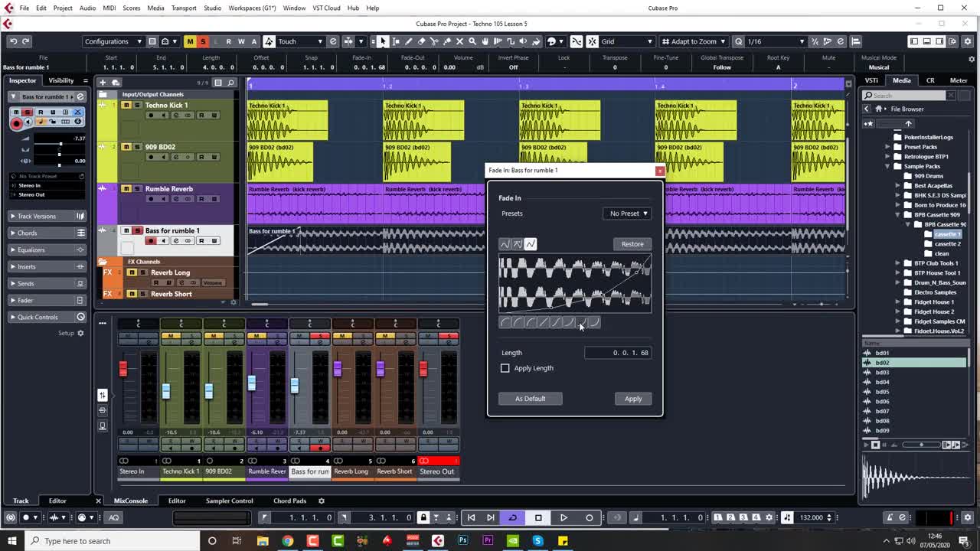The height and width of the screenshot is (551, 980).
Task: Solo the 909 BD02 track
Action: pyautogui.click(x=136, y=147)
